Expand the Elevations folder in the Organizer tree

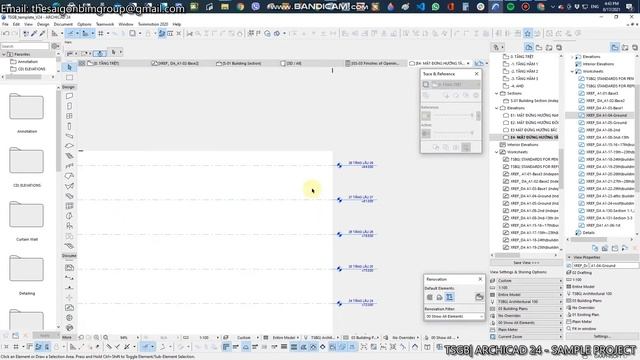click(x=572, y=57)
